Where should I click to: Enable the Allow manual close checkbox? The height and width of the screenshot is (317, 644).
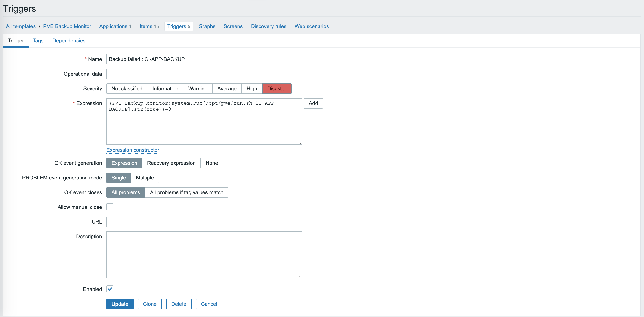click(x=110, y=207)
